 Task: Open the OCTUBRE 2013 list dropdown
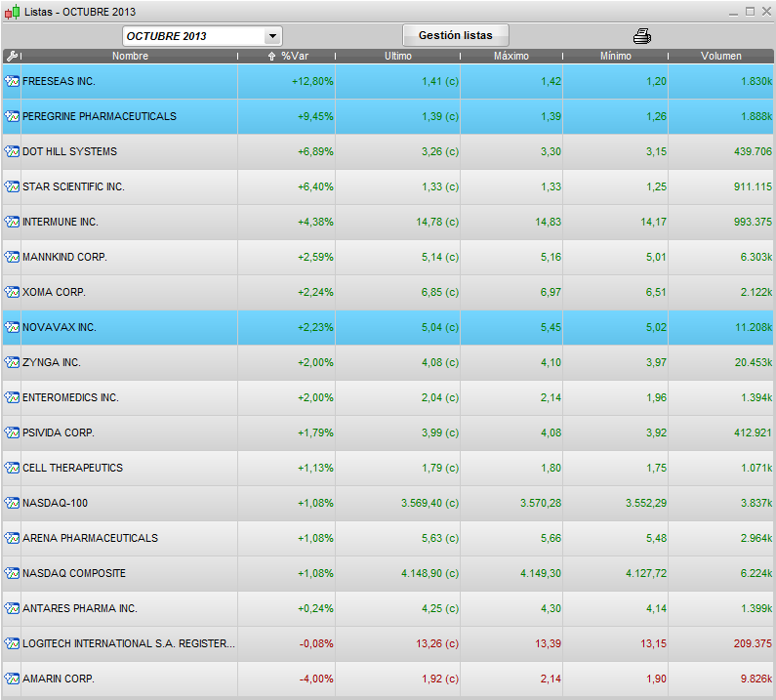point(272,36)
